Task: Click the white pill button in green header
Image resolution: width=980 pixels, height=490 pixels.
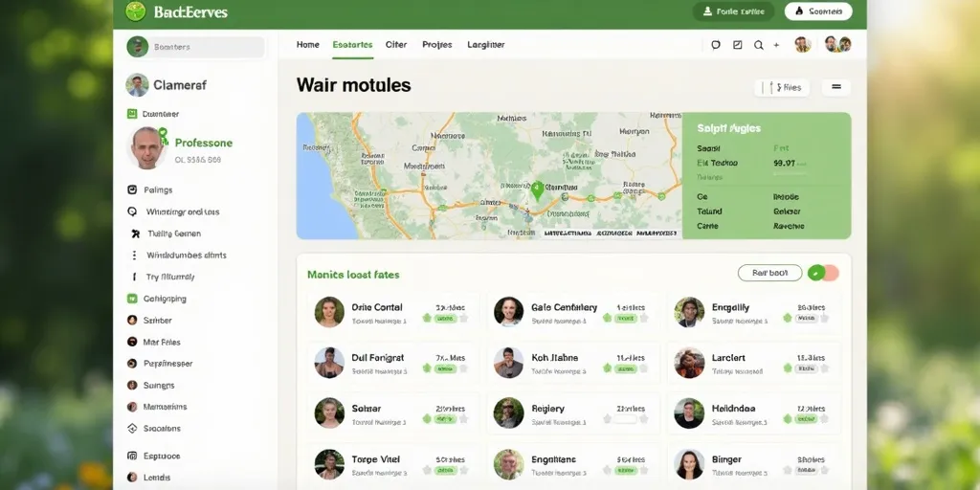Action: coord(817,11)
